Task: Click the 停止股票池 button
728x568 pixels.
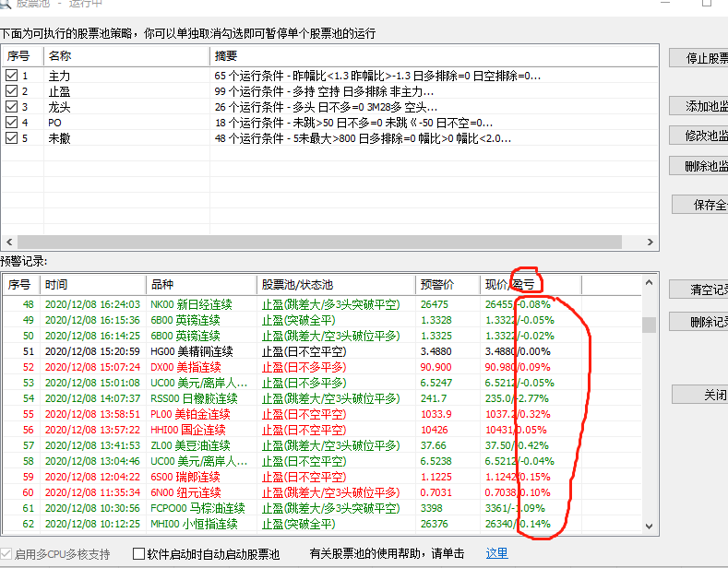Action: point(698,58)
